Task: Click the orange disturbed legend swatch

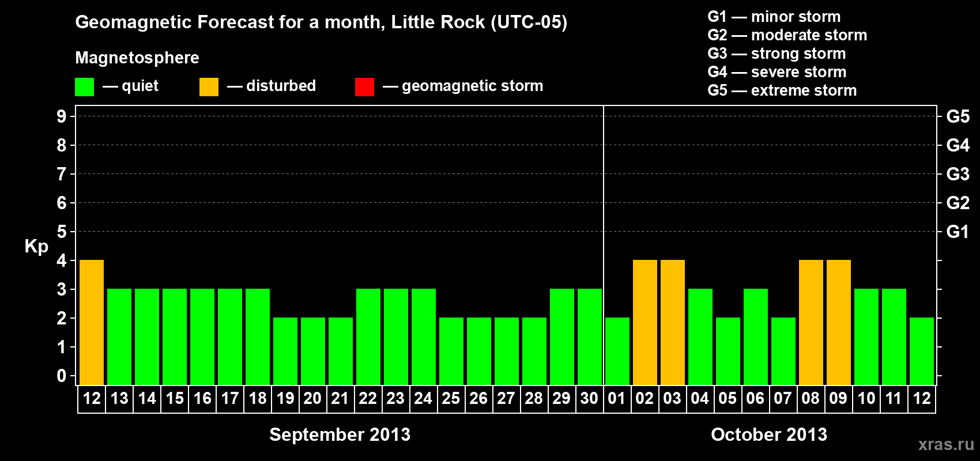Action: point(209,87)
